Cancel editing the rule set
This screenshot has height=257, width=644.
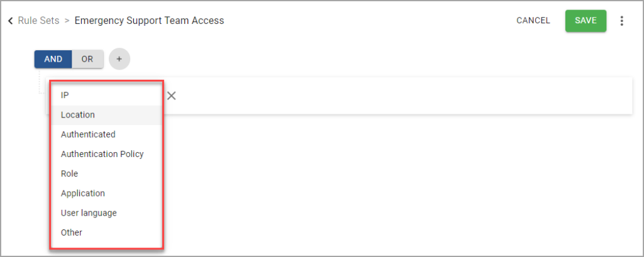533,21
